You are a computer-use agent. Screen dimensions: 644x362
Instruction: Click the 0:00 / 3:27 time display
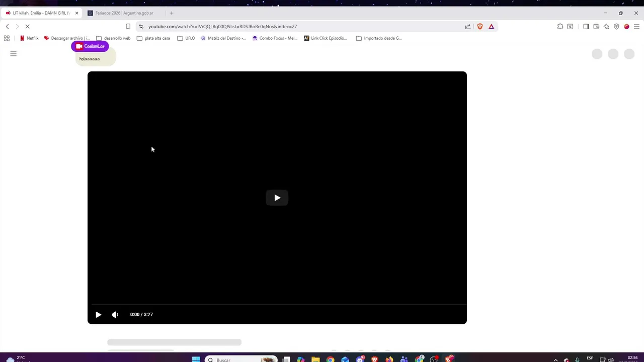(141, 315)
